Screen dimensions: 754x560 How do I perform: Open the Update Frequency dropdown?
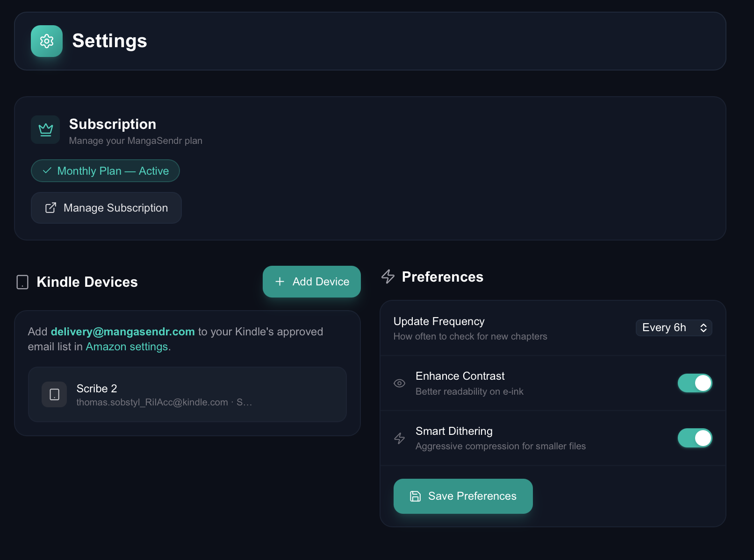click(673, 328)
